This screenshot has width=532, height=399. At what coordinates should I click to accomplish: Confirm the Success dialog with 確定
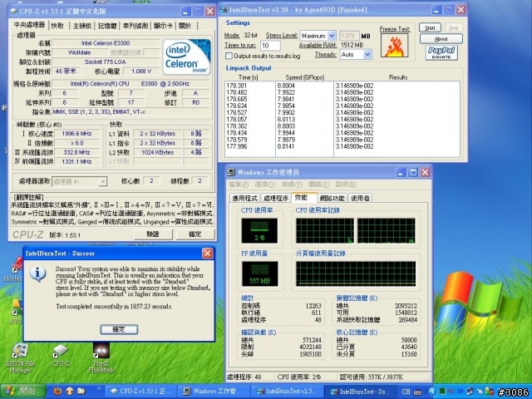click(119, 330)
